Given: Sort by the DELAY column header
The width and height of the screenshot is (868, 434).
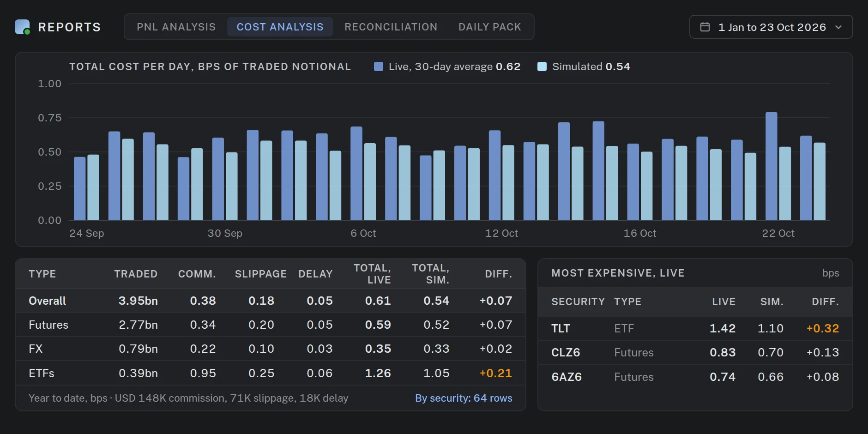Looking at the screenshot, I should [x=315, y=274].
